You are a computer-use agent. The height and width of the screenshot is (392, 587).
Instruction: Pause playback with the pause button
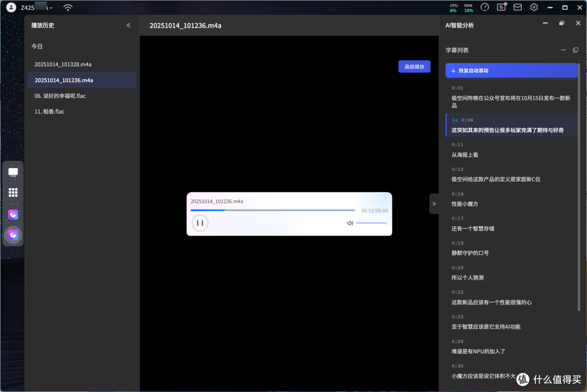200,223
